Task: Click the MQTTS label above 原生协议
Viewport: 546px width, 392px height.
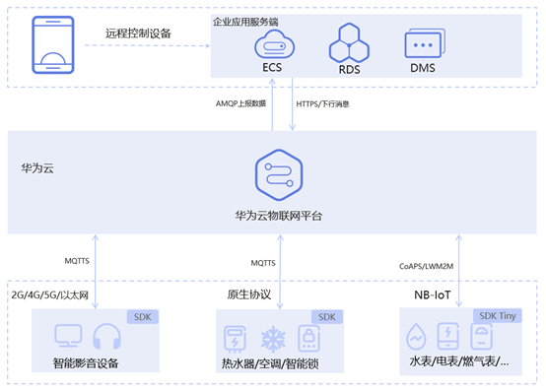Action: 263,263
